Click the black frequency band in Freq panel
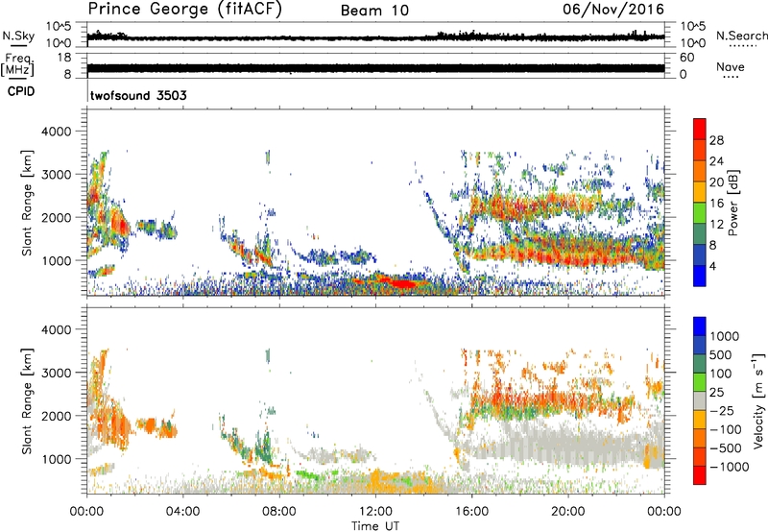The height and width of the screenshot is (532, 768). point(375,68)
